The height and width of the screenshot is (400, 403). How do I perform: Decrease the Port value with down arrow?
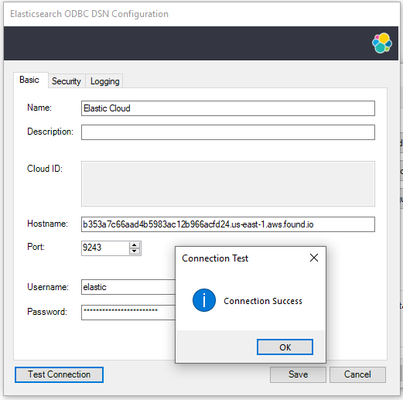click(134, 251)
